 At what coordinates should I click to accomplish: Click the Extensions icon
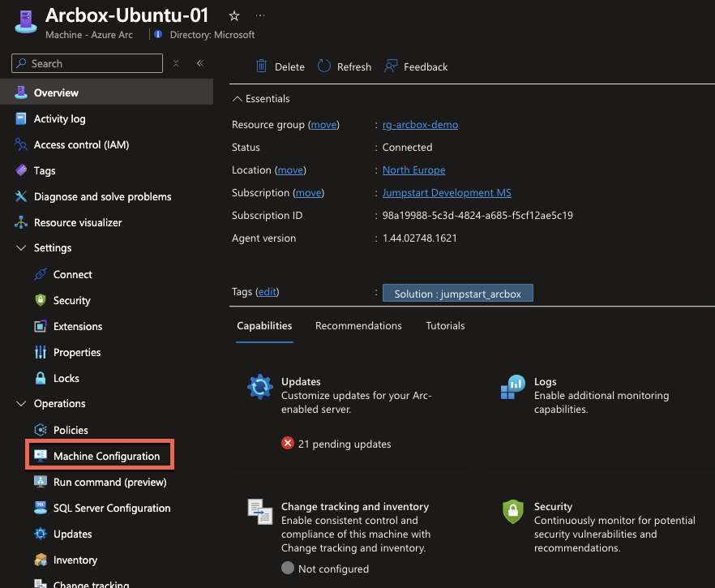pos(41,326)
